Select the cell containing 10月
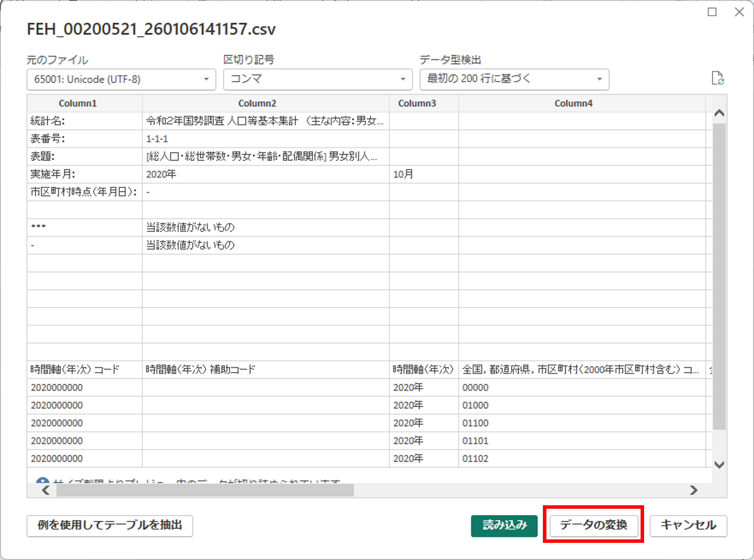Viewport: 754px width, 560px height. pos(403,174)
